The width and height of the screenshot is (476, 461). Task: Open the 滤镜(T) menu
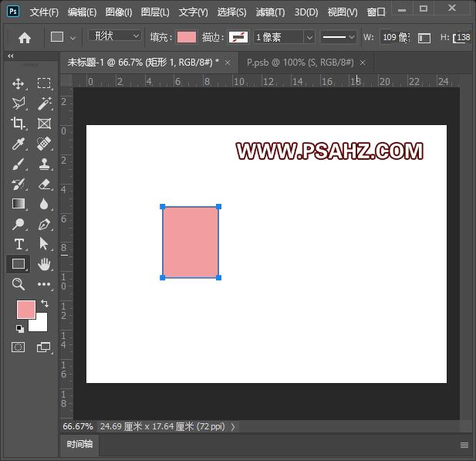pos(270,12)
